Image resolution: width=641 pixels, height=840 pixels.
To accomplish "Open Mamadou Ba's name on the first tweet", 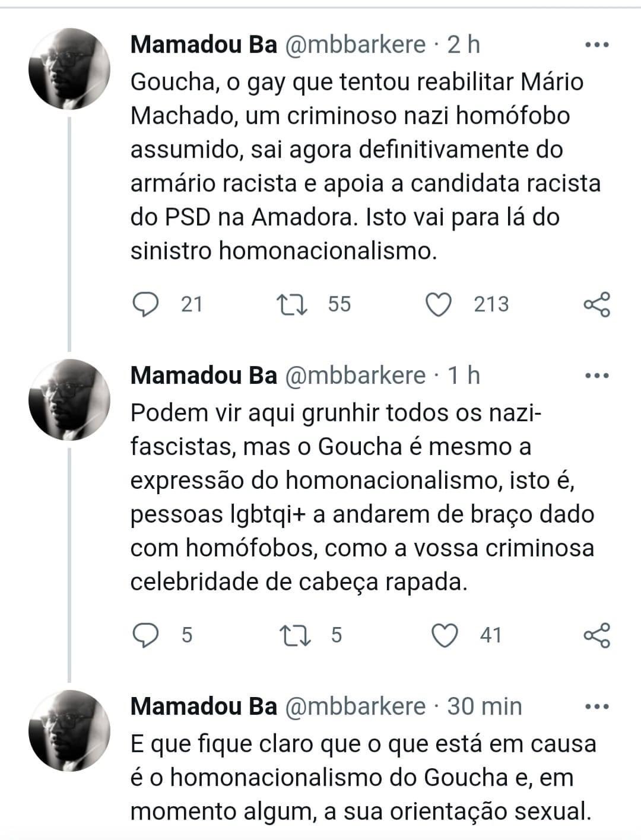I will 204,45.
